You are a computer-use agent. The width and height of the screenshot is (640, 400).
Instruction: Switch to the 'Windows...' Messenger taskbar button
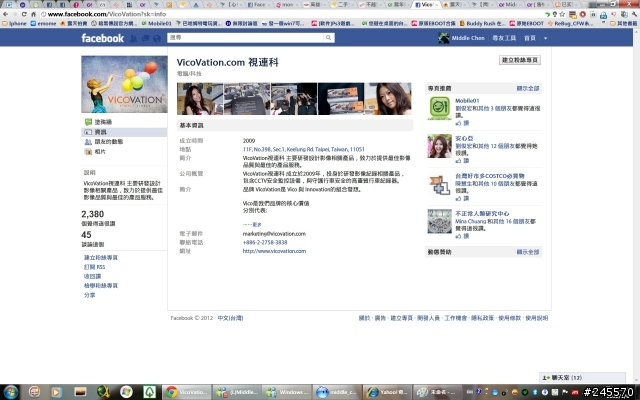click(287, 392)
